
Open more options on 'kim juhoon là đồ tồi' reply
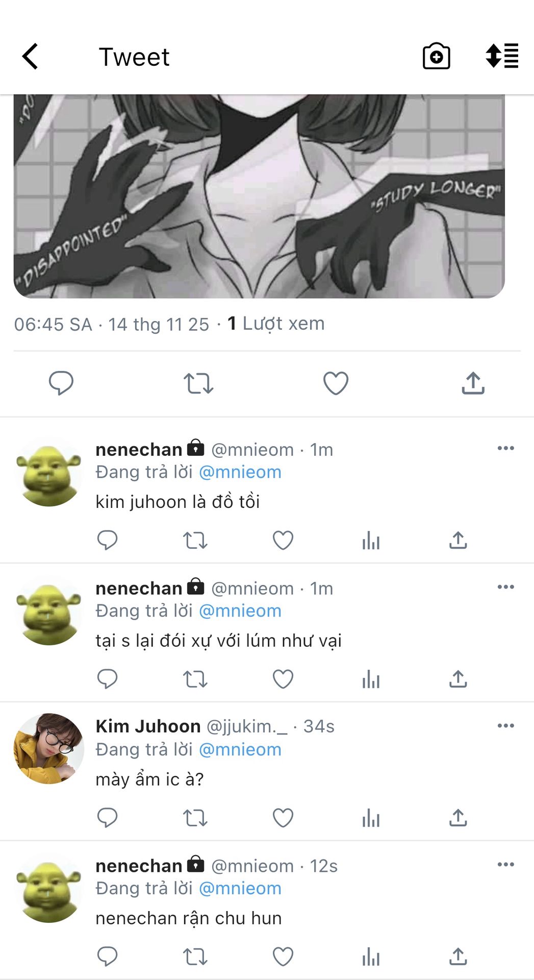pyautogui.click(x=505, y=448)
